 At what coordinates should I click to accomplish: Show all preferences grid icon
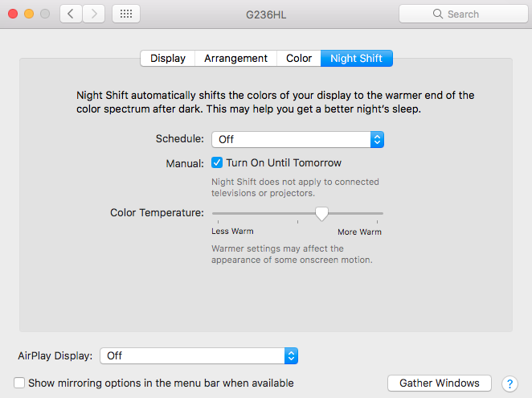click(126, 14)
